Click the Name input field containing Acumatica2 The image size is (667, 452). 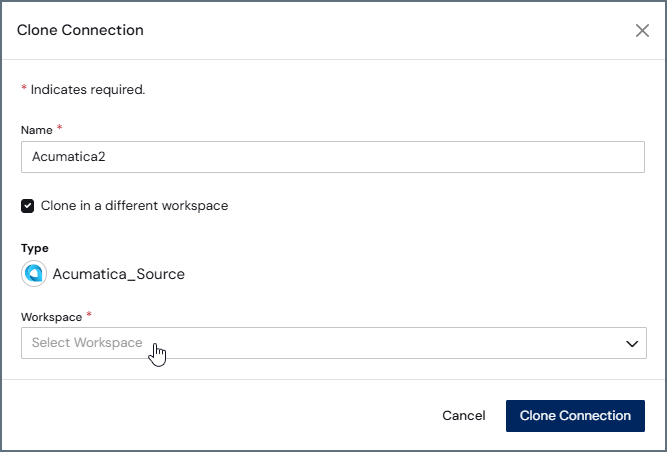[x=333, y=157]
